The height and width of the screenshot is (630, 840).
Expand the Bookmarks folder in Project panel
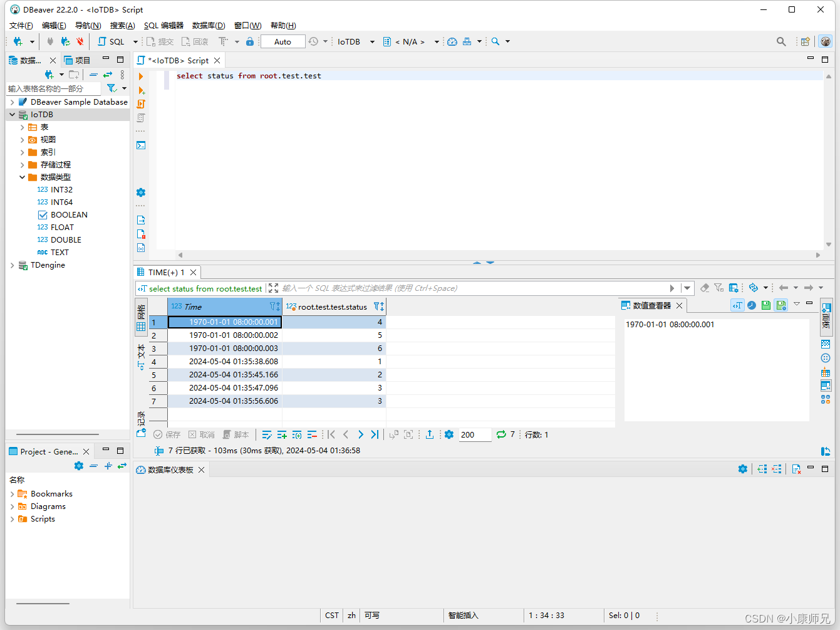point(13,494)
